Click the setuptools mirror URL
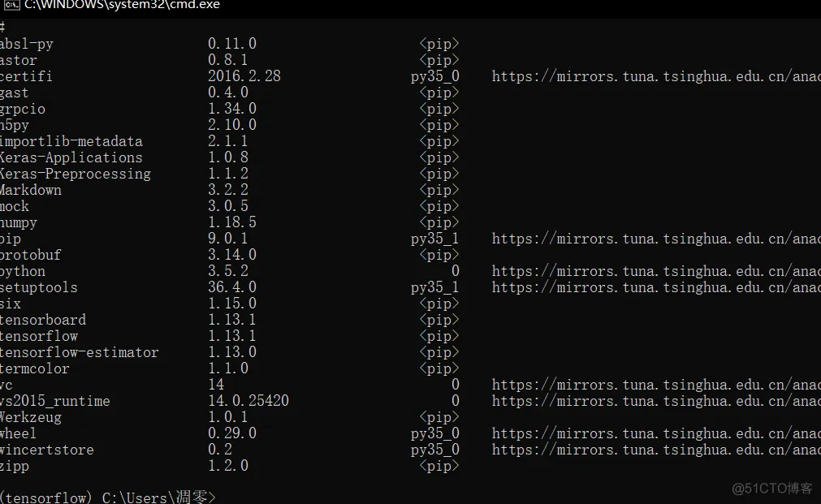Image resolution: width=821 pixels, height=504 pixels. point(656,287)
